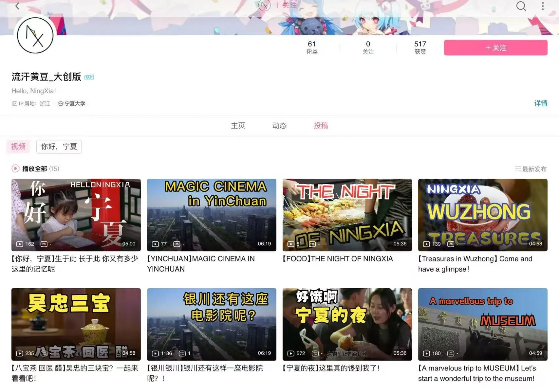Tap the level badge beside the username
559x392 pixels.
click(x=89, y=77)
